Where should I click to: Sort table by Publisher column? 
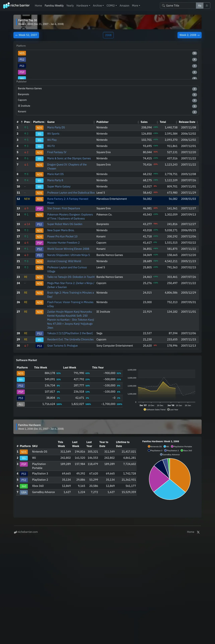pyautogui.click(x=118, y=122)
